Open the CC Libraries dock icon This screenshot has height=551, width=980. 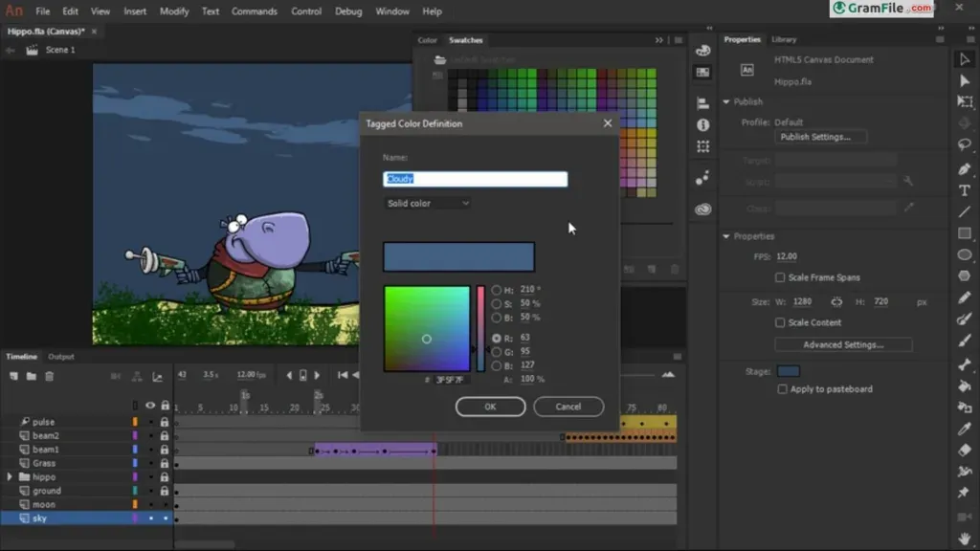(703, 209)
